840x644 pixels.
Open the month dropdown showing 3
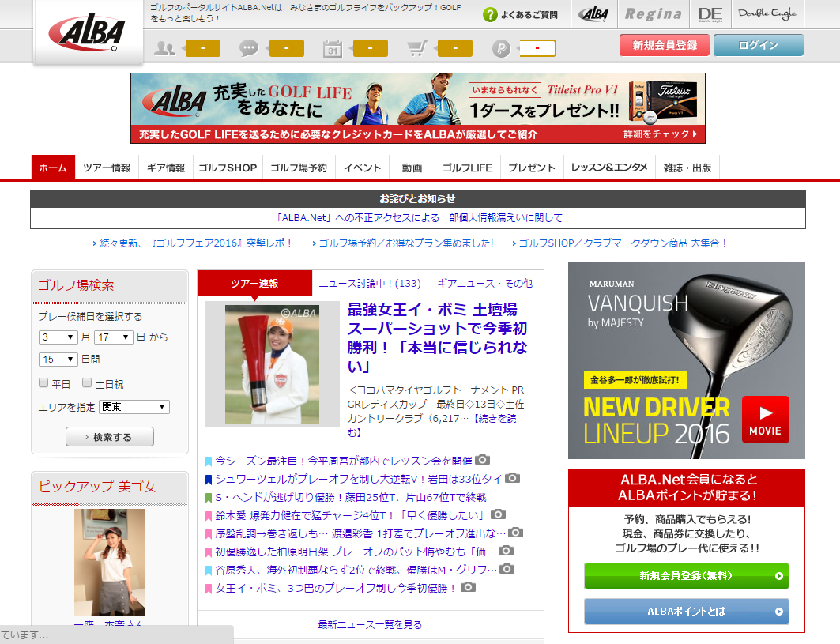pyautogui.click(x=58, y=337)
